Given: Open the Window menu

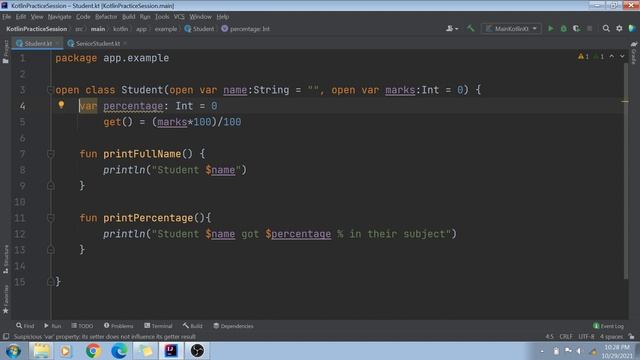Looking at the screenshot, I should point(200,17).
